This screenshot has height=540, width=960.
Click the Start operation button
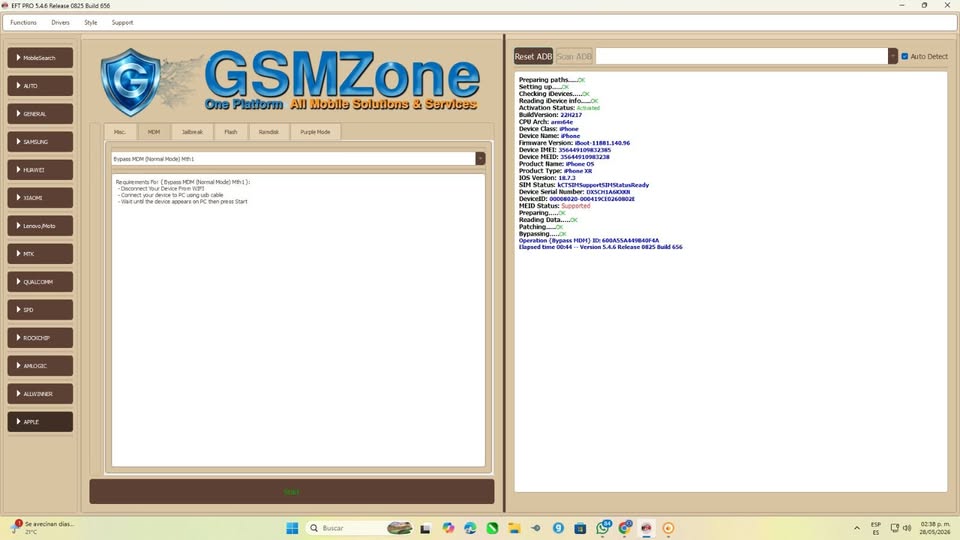(291, 492)
